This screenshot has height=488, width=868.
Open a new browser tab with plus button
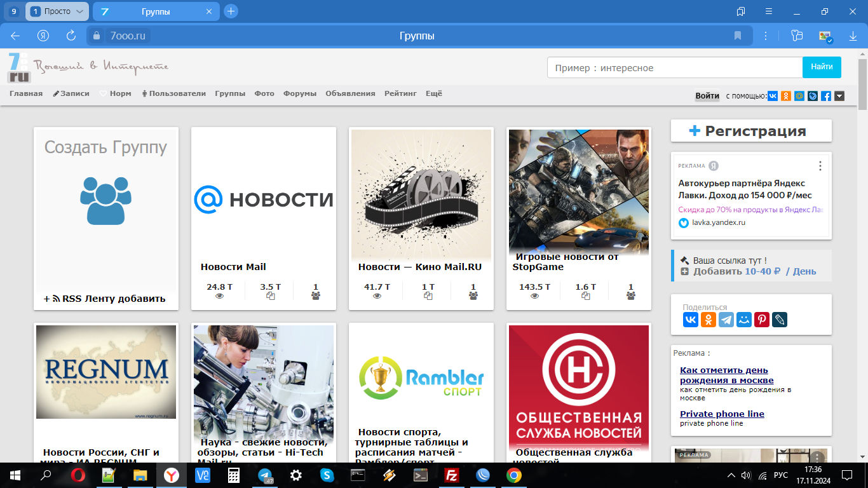pos(231,11)
